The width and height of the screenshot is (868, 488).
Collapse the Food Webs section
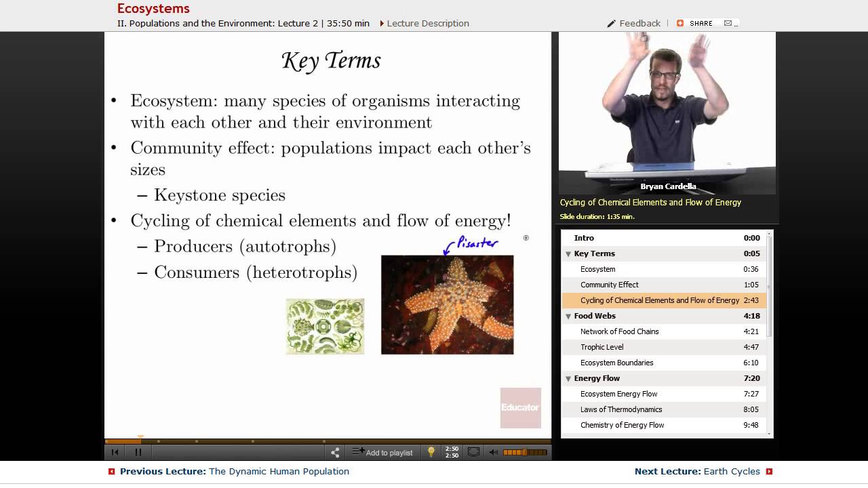568,316
